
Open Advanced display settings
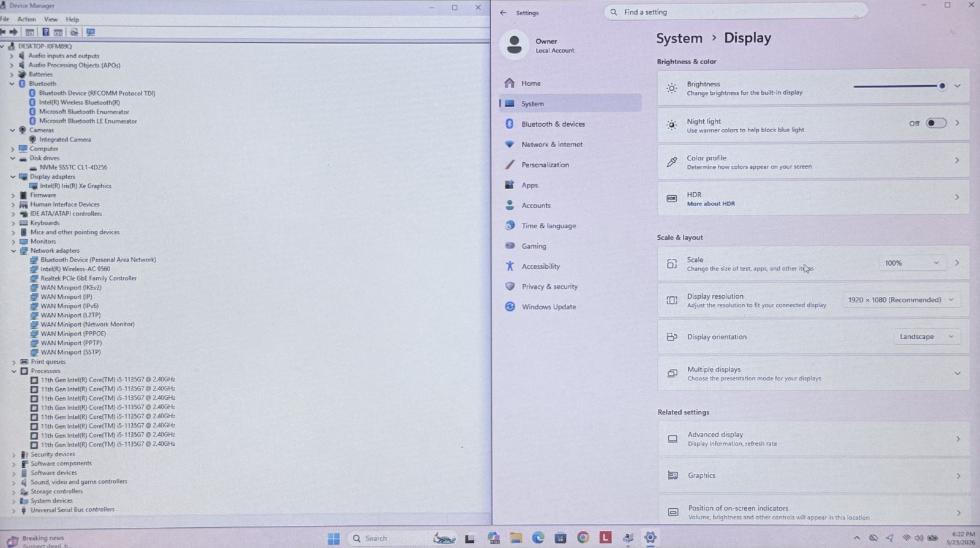[x=813, y=440]
